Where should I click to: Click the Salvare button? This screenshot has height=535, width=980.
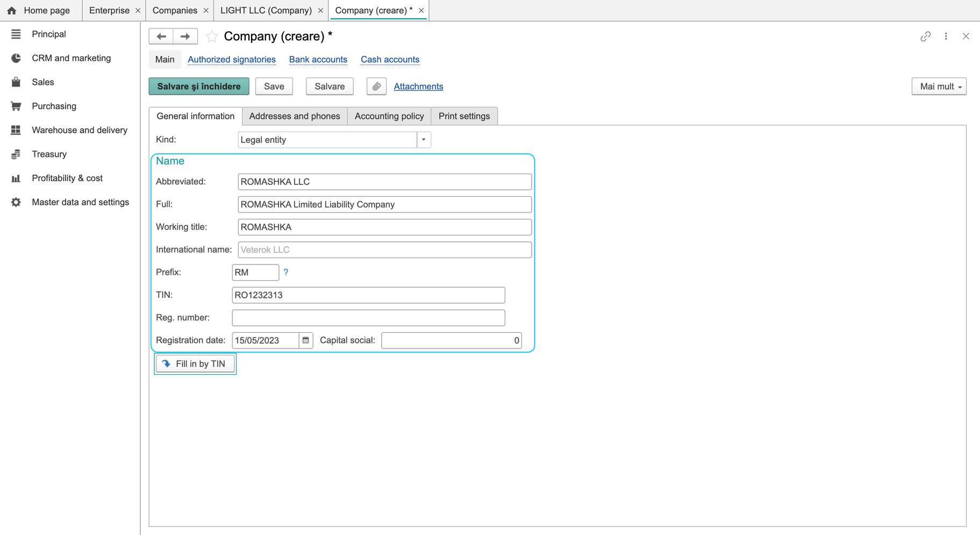tap(330, 86)
